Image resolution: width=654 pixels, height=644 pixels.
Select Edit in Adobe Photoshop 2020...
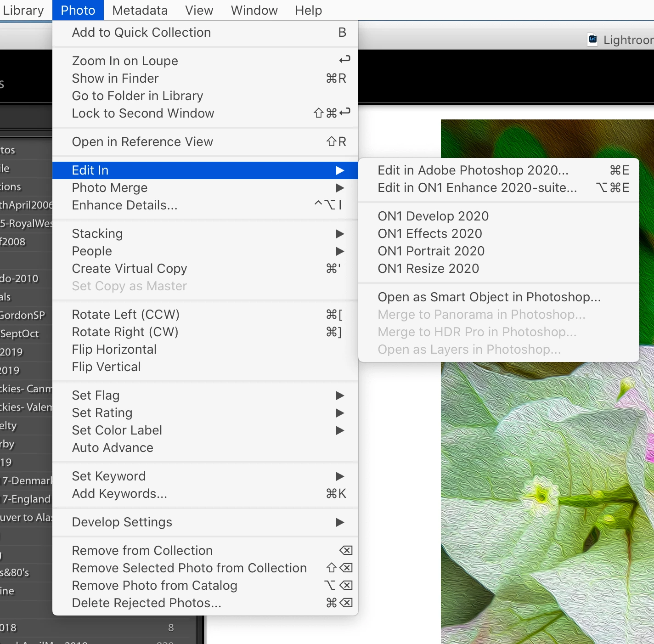[499, 170]
